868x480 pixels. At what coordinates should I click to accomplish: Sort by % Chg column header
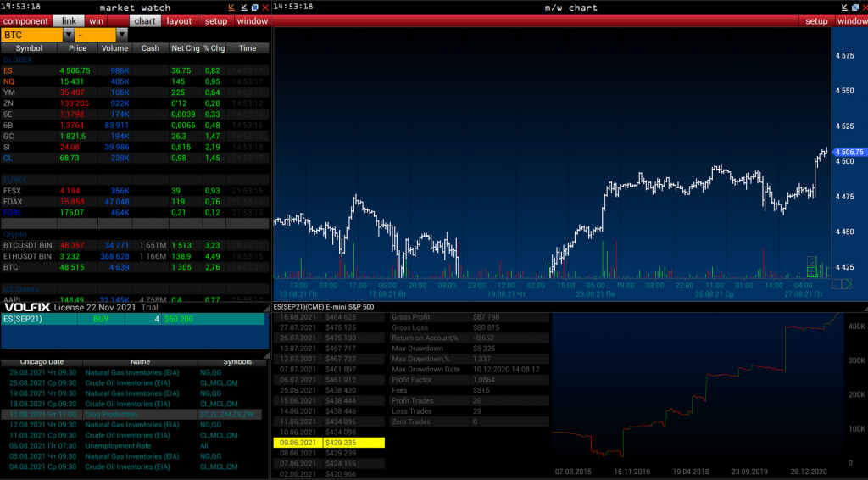click(214, 48)
